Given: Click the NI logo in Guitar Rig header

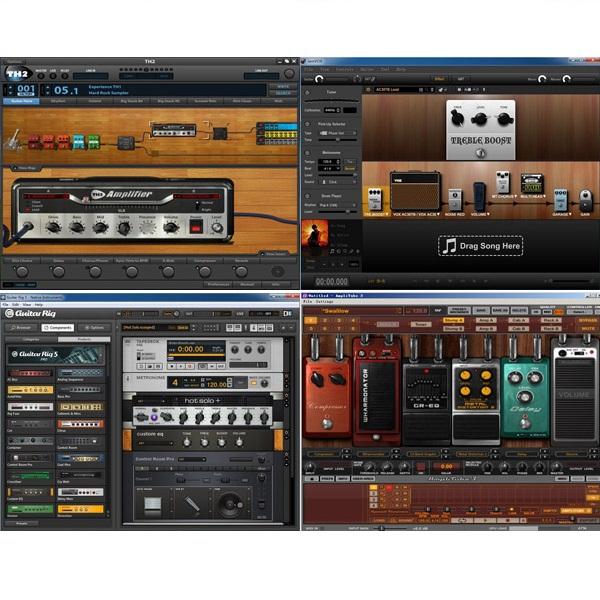Looking at the screenshot, I should tap(287, 313).
